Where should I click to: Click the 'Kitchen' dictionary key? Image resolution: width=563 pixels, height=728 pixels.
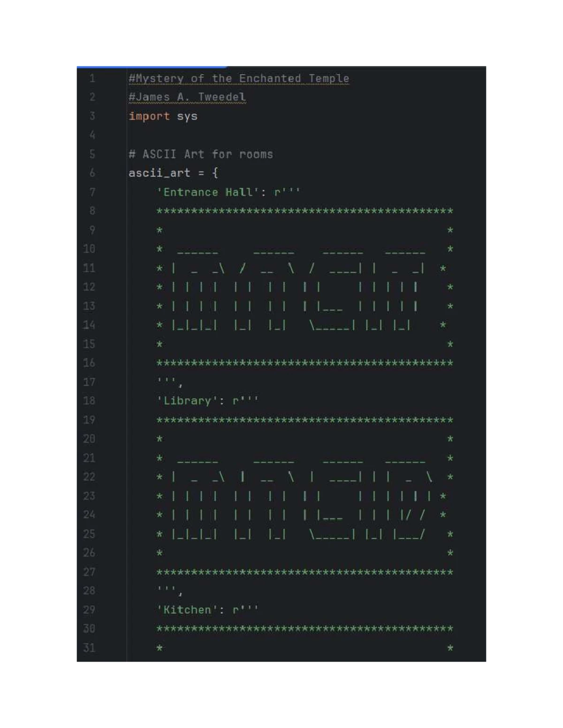[x=187, y=610]
